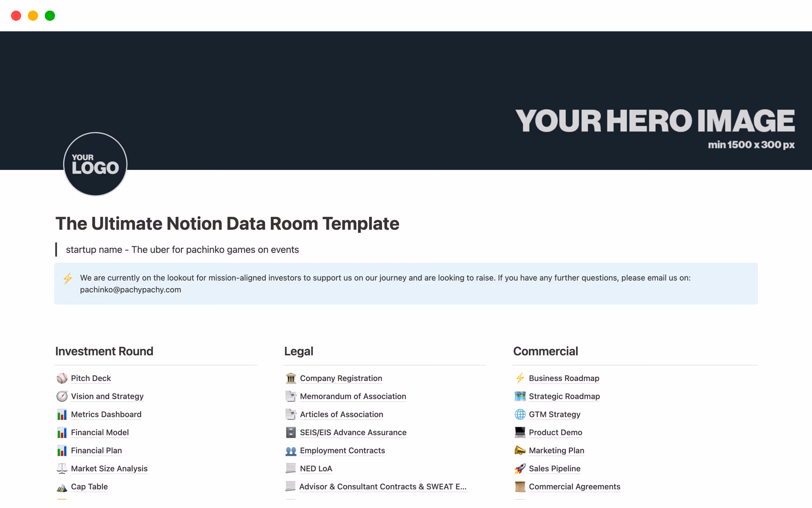Click the two-people icon beside Employment Contracts
Screen dimensions: 812x508
pyautogui.click(x=291, y=450)
